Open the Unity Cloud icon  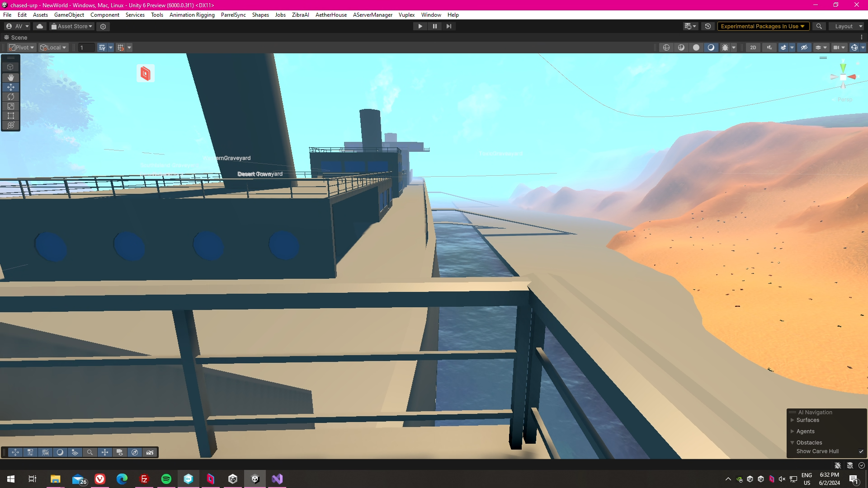40,26
